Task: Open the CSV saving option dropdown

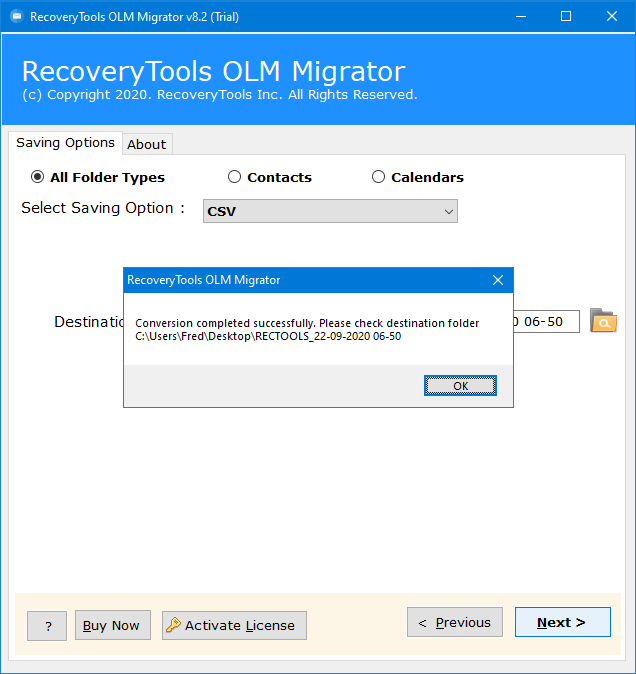Action: click(330, 211)
